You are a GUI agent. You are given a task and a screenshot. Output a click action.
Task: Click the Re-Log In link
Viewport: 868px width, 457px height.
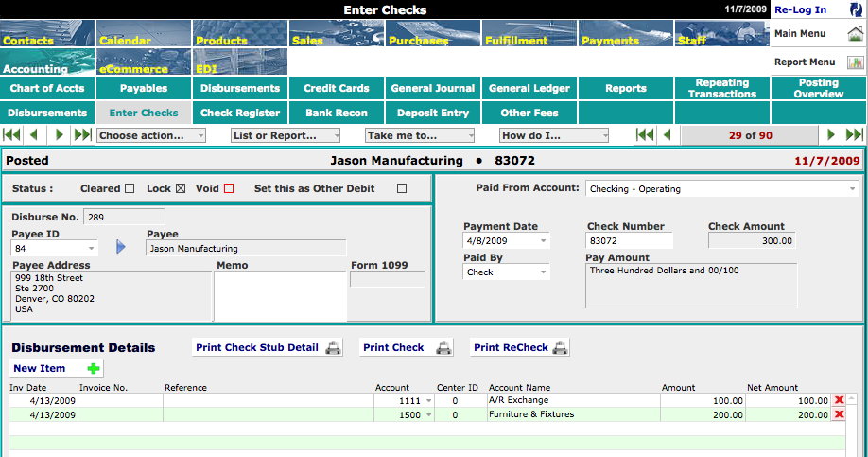coord(800,9)
